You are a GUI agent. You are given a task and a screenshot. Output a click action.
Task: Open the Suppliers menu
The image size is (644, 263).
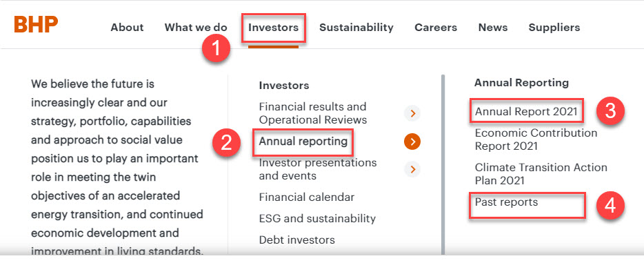coord(554,28)
